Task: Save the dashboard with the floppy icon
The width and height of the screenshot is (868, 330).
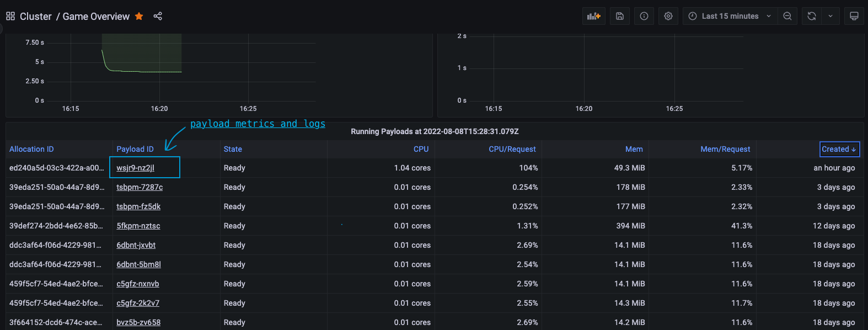Action: click(x=620, y=16)
